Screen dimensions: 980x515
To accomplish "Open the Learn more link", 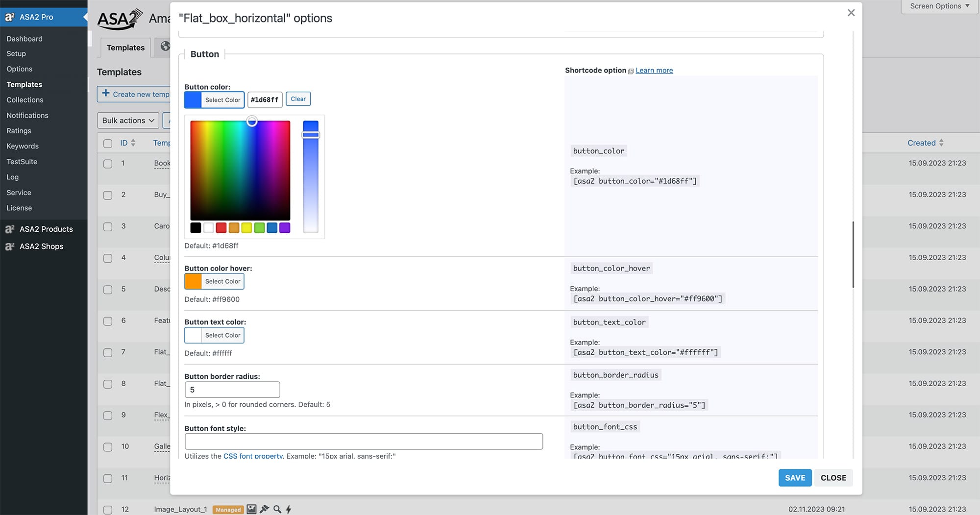I will coord(654,71).
